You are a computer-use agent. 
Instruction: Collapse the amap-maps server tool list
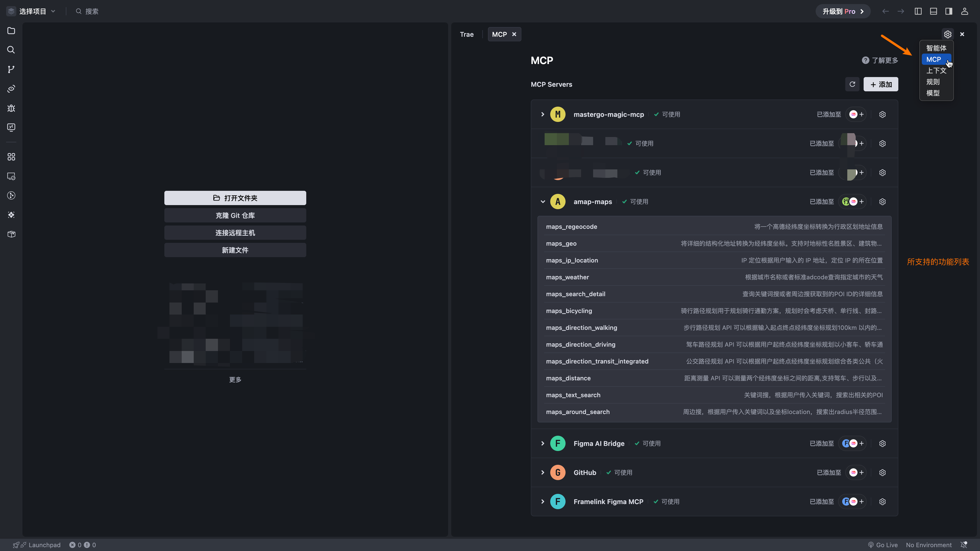(x=543, y=202)
